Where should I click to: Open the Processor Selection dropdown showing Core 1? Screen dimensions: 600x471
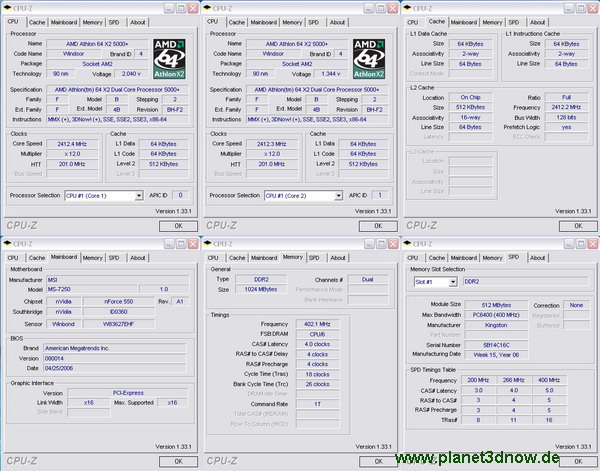click(x=139, y=196)
